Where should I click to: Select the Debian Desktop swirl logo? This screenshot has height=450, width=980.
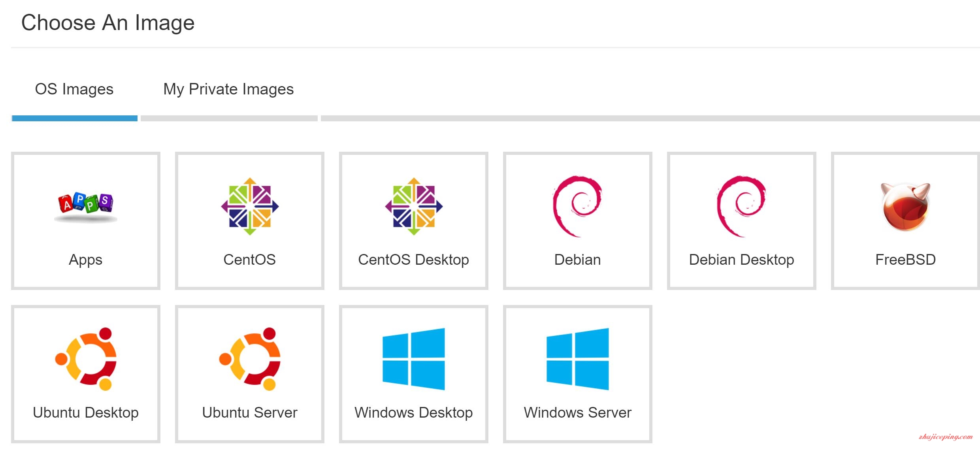[742, 206]
